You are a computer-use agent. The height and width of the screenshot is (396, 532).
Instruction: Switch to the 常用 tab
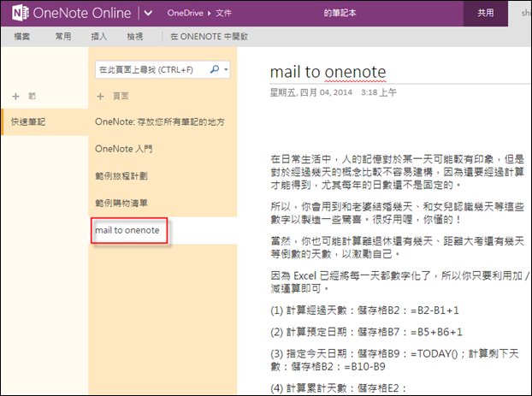click(63, 36)
